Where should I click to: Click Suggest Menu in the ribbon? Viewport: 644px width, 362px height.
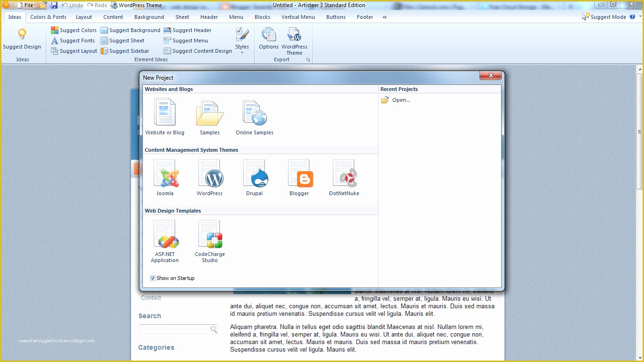(186, 41)
